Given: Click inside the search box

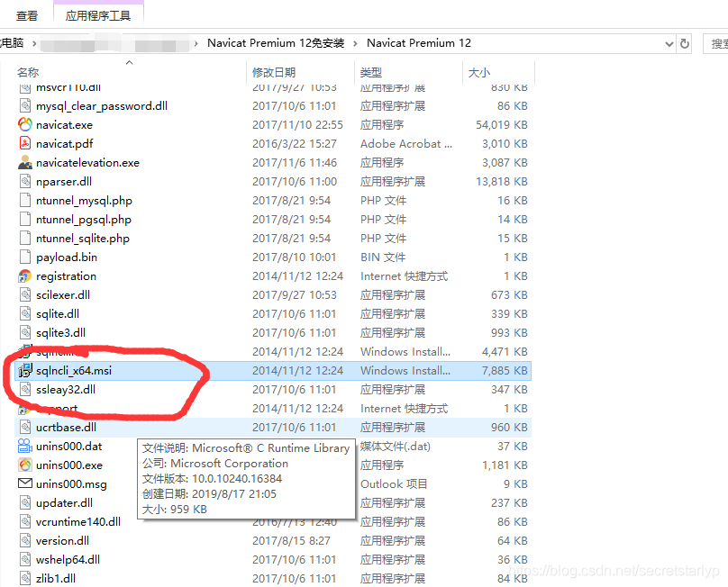Looking at the screenshot, I should point(716,42).
